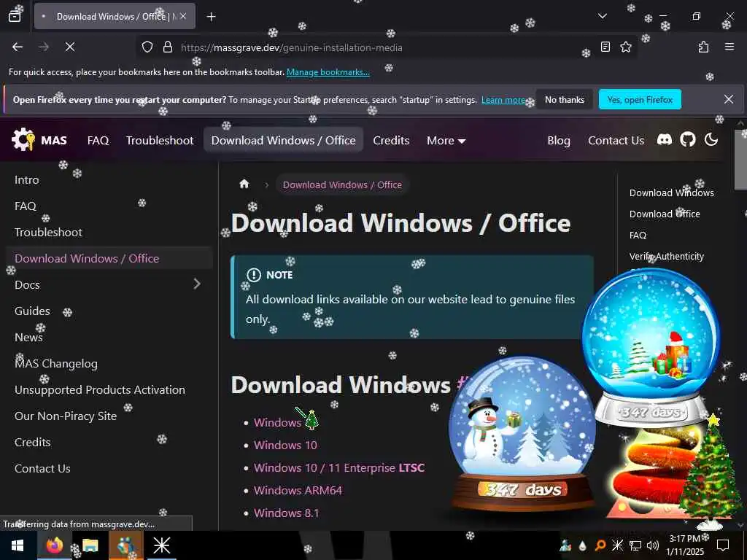Click the MAS gear logo icon

tap(23, 139)
